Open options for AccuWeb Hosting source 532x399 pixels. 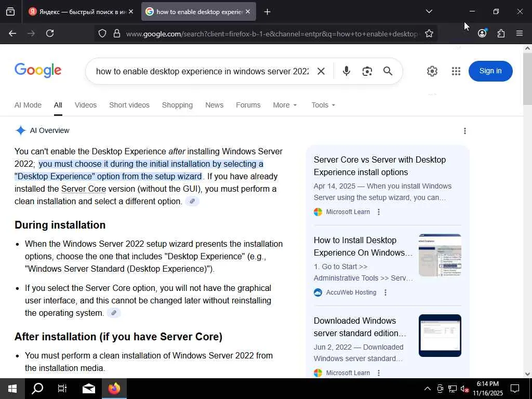tap(385, 292)
